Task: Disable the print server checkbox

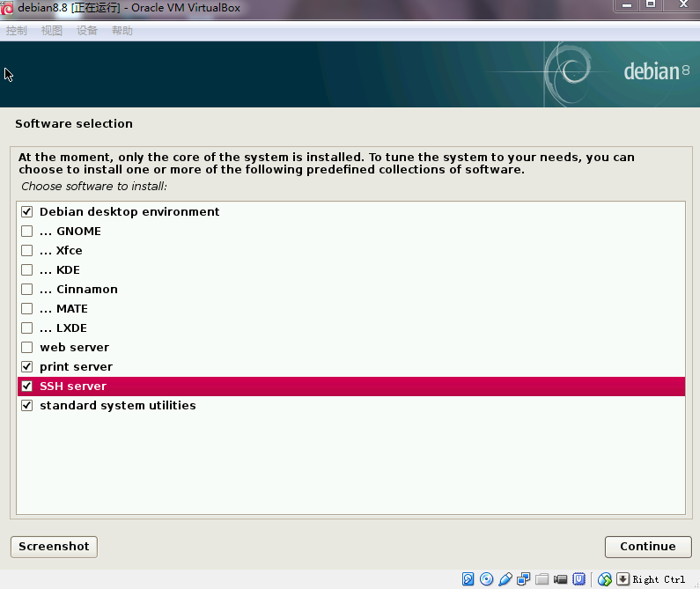Action: [27, 367]
